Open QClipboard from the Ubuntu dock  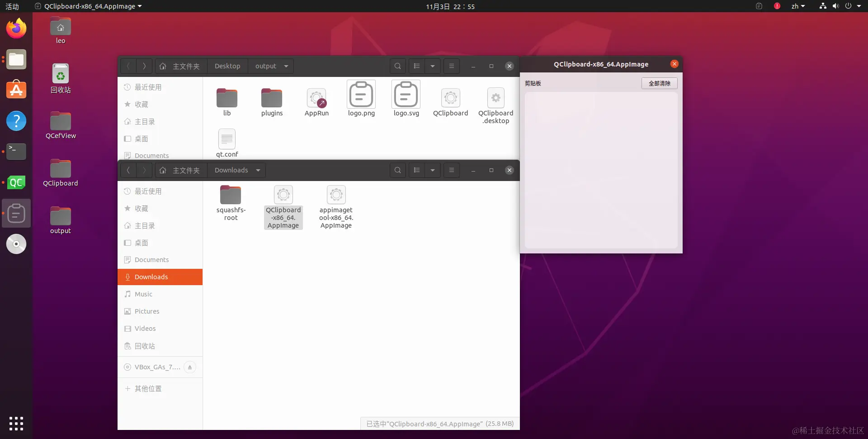coord(16,213)
